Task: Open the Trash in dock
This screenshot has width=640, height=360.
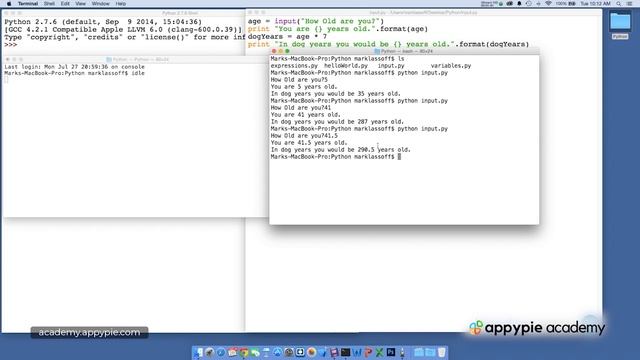Action: pyautogui.click(x=442, y=352)
